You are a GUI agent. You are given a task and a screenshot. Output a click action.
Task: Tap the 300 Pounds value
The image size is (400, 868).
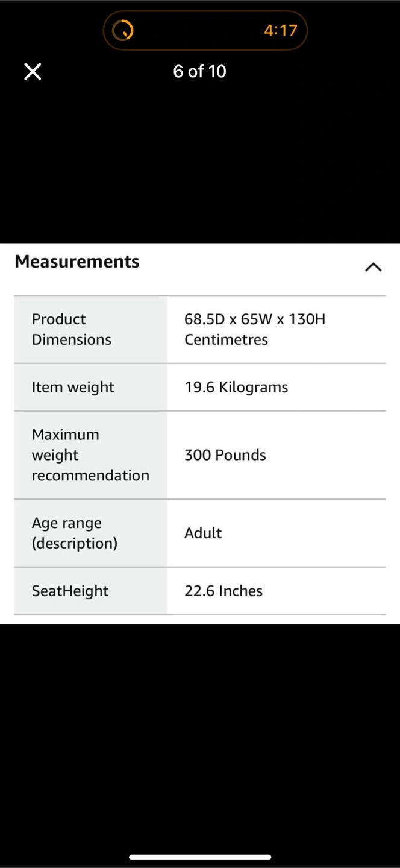click(225, 455)
